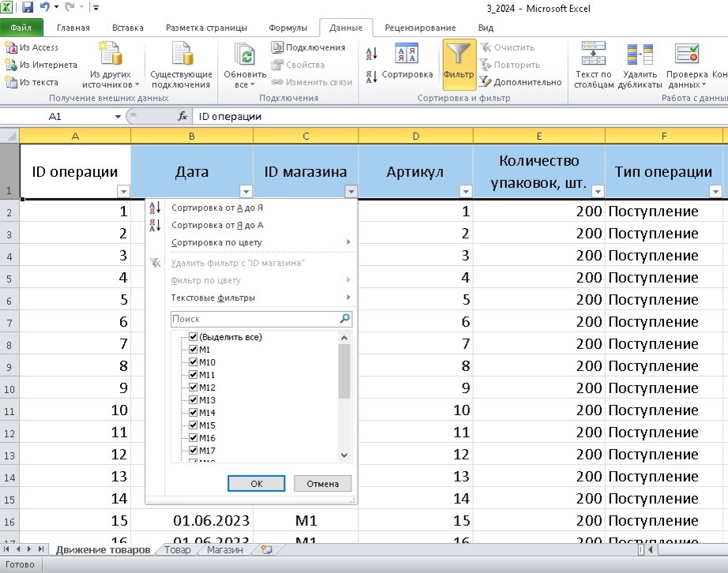This screenshot has width=728, height=573.
Task: Open existing connections
Action: tap(181, 65)
